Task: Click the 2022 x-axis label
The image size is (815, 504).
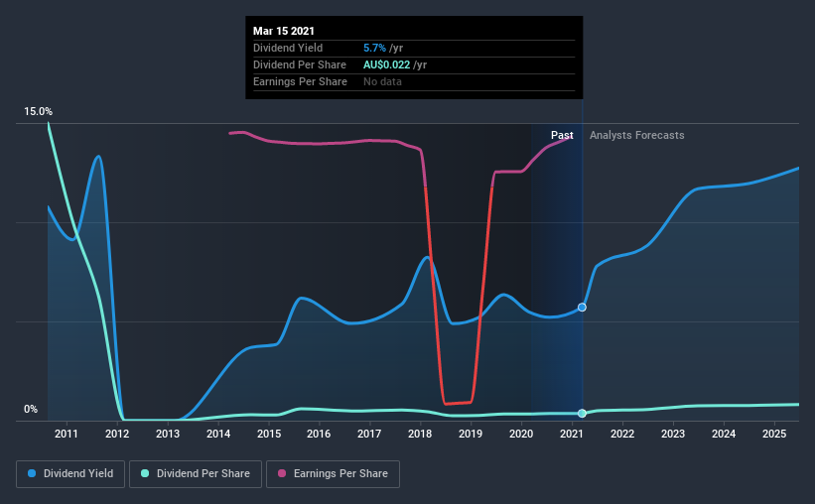Action: pyautogui.click(x=622, y=434)
